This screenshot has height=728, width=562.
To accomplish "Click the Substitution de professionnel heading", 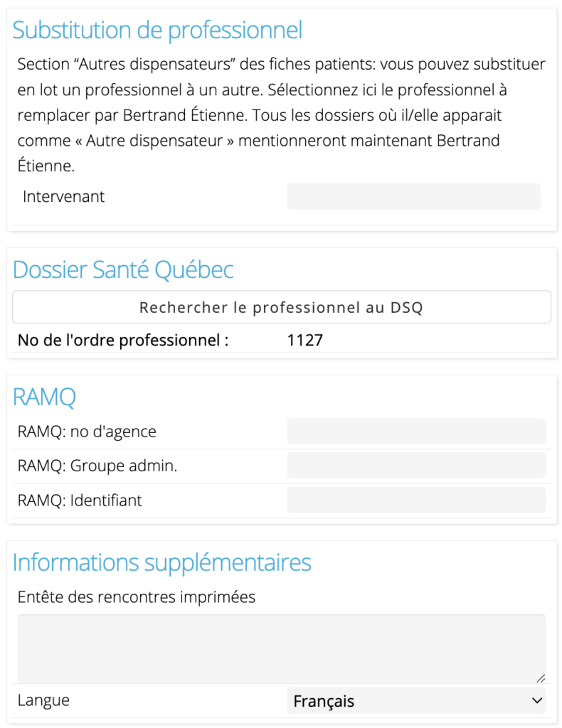I will click(157, 30).
